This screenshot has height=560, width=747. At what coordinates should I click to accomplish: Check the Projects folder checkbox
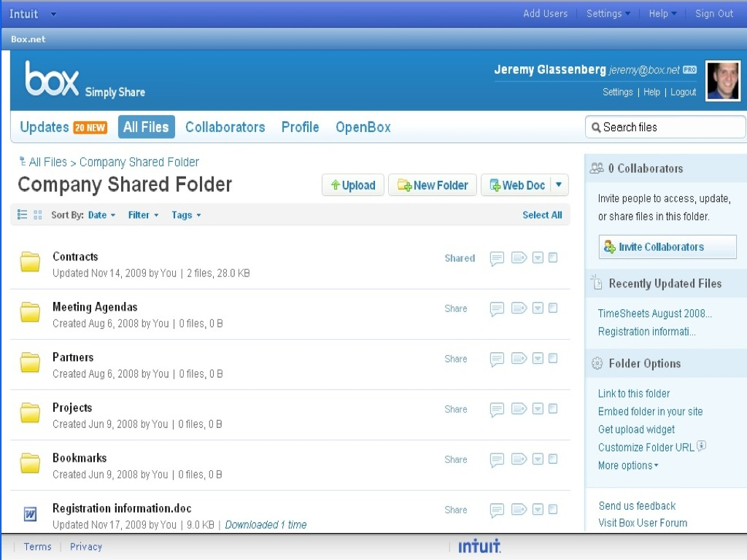click(553, 408)
